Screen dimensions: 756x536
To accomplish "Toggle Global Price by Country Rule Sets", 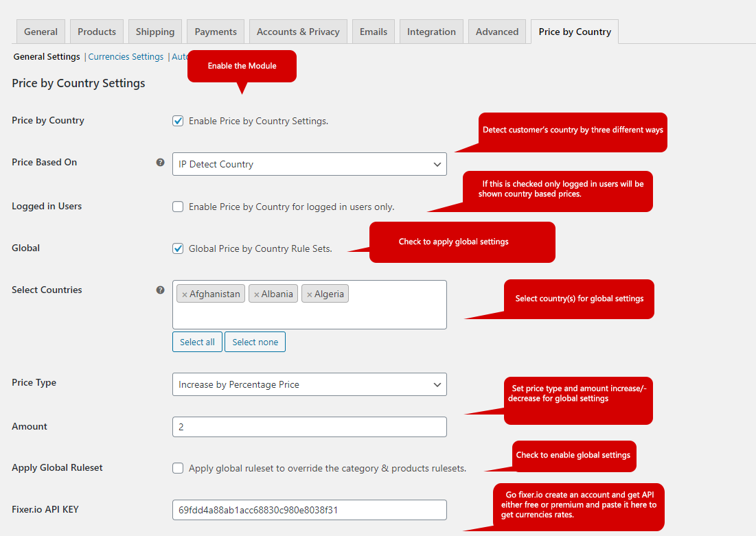I will 178,248.
